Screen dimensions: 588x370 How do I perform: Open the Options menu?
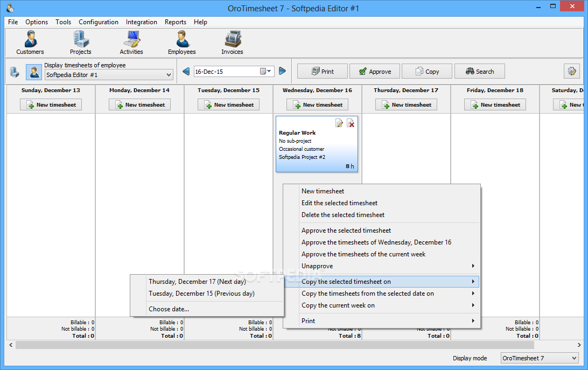coord(37,22)
